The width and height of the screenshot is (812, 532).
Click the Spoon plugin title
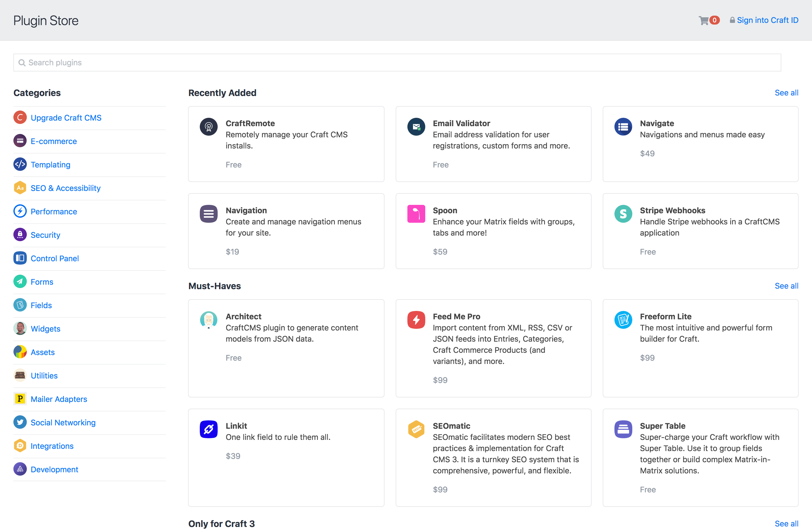coord(445,210)
